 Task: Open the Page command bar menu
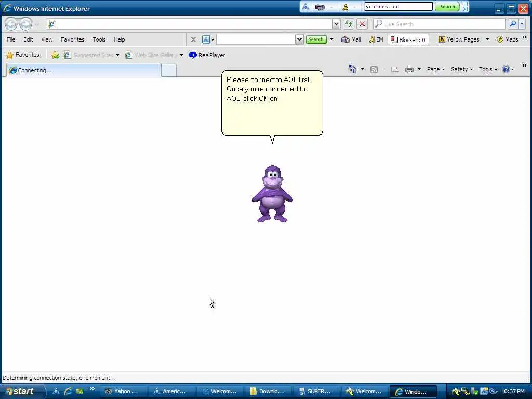[436, 69]
